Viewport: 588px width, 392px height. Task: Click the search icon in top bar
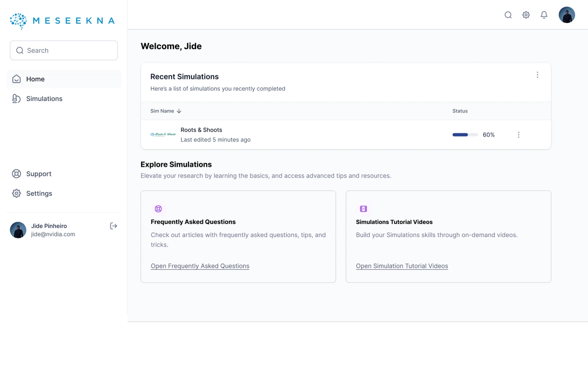click(x=508, y=15)
